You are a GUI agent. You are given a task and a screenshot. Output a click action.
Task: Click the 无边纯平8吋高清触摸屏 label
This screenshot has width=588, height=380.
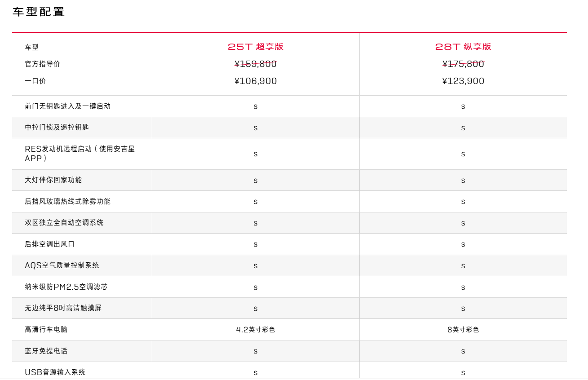click(x=63, y=308)
